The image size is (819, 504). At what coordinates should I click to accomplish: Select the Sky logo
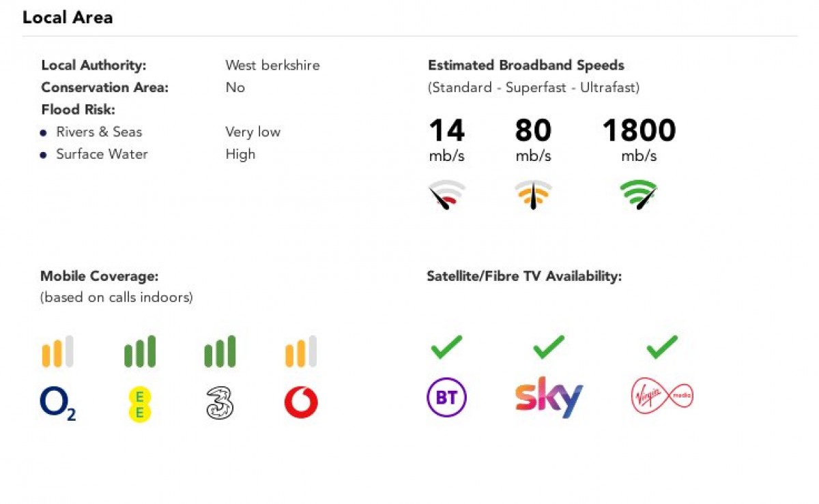549,397
